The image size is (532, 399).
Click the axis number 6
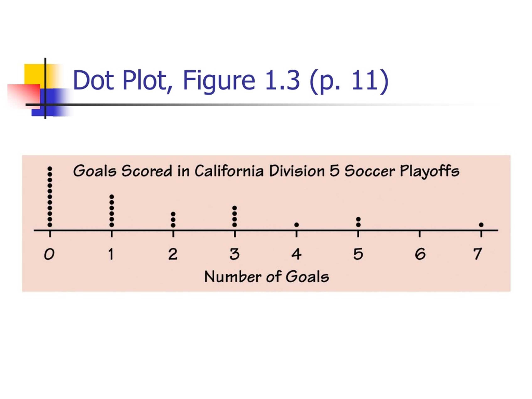[420, 254]
